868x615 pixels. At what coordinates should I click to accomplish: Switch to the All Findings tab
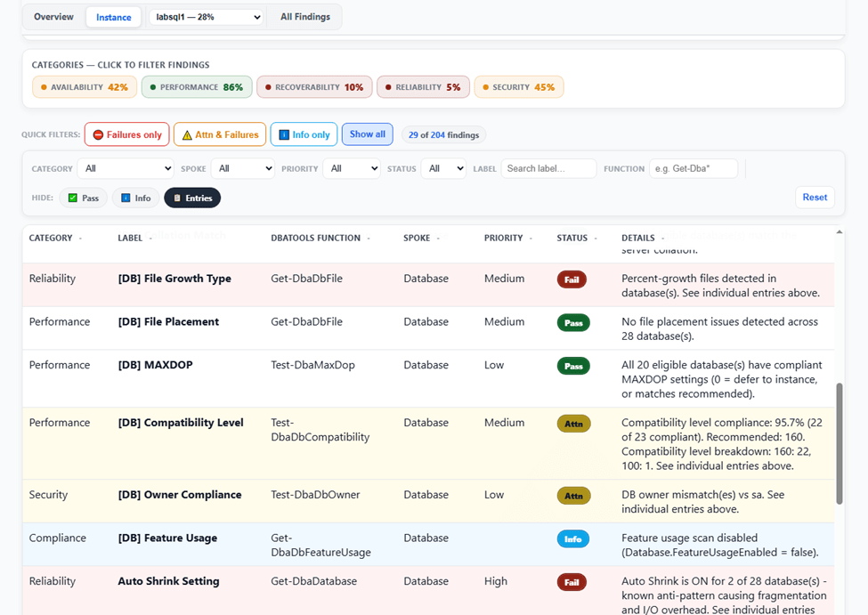click(305, 17)
